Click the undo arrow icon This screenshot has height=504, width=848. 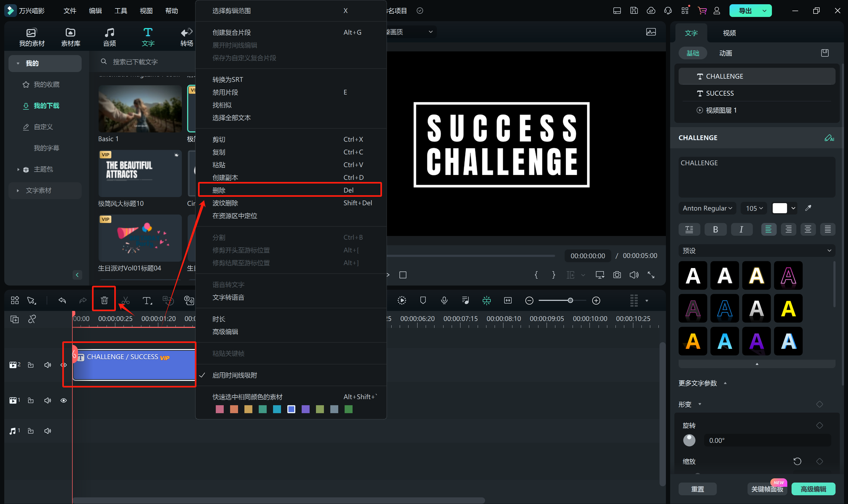coord(62,300)
